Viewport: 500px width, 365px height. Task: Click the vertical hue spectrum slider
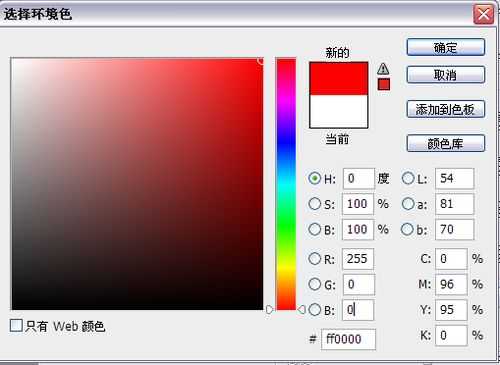pos(286,184)
